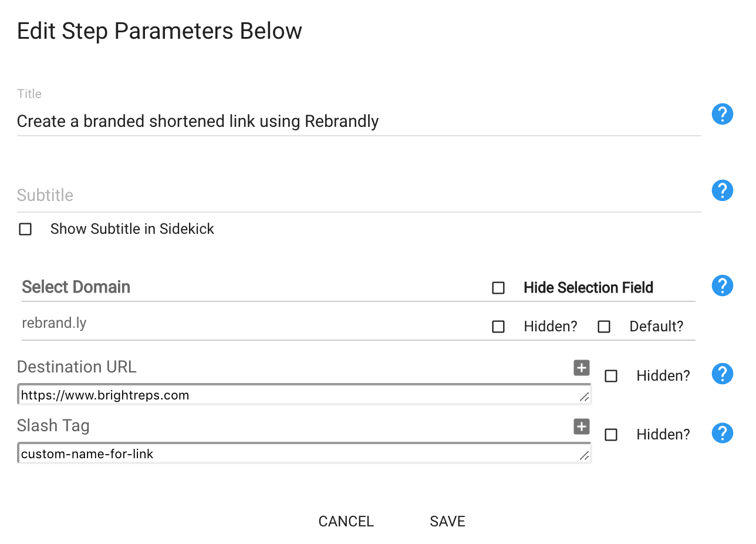The width and height of the screenshot is (756, 544).
Task: Focus the Title text field
Action: pyautogui.click(x=359, y=122)
